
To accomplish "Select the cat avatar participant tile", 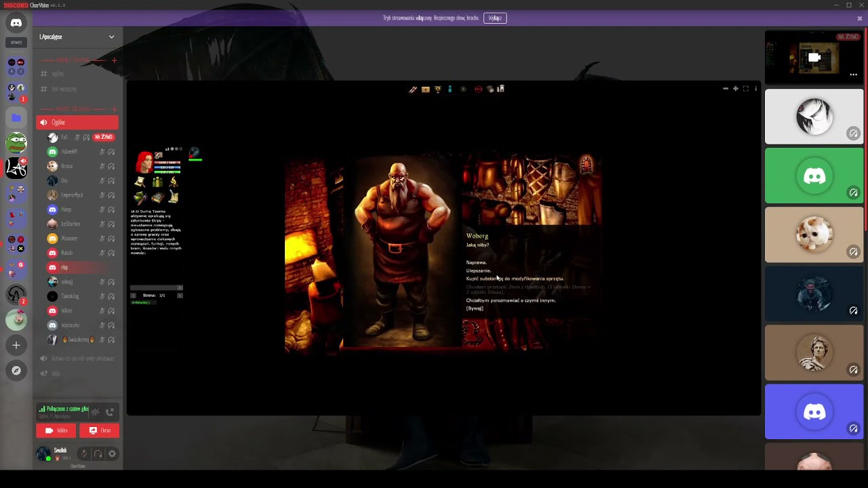I will pos(814,235).
